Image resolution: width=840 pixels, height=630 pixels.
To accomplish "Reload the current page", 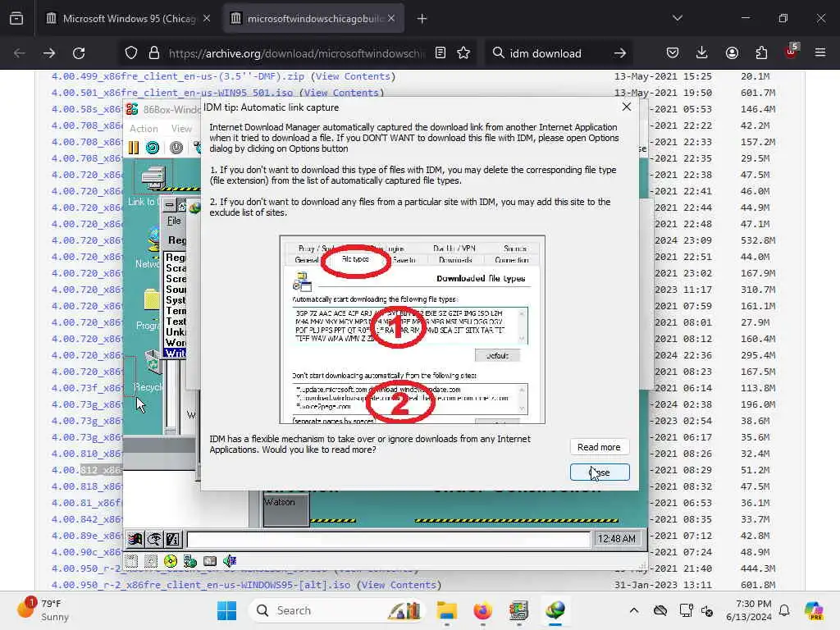I will (x=79, y=53).
